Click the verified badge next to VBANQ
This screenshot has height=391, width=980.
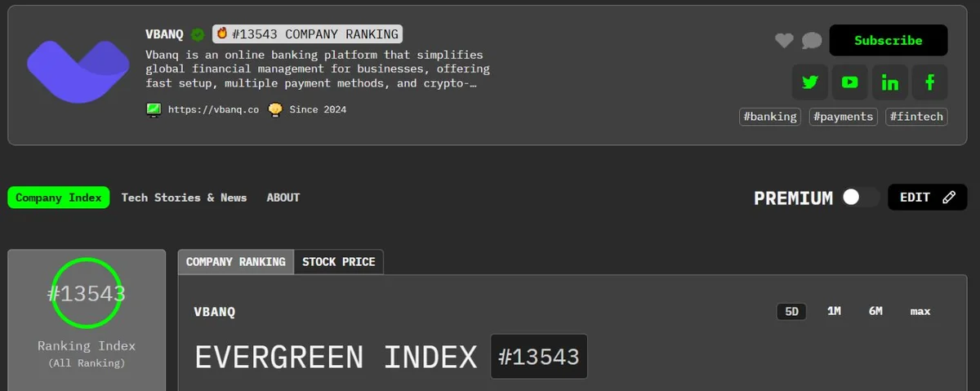click(198, 34)
